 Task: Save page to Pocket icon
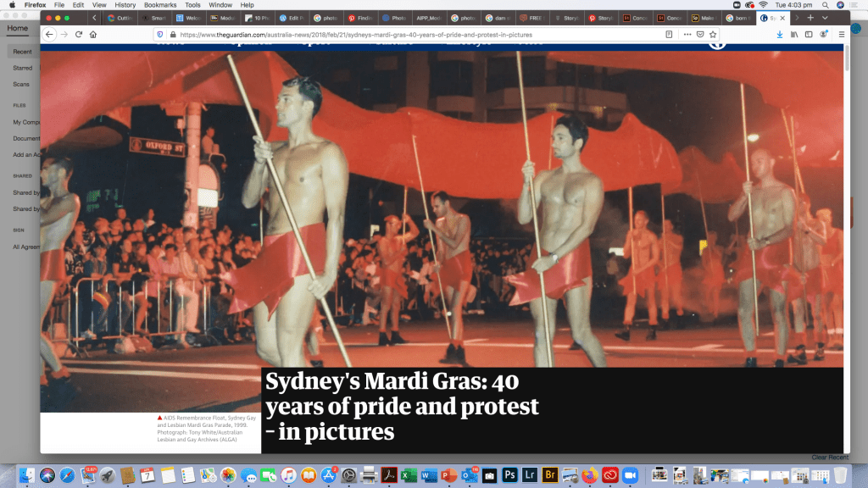[699, 34]
